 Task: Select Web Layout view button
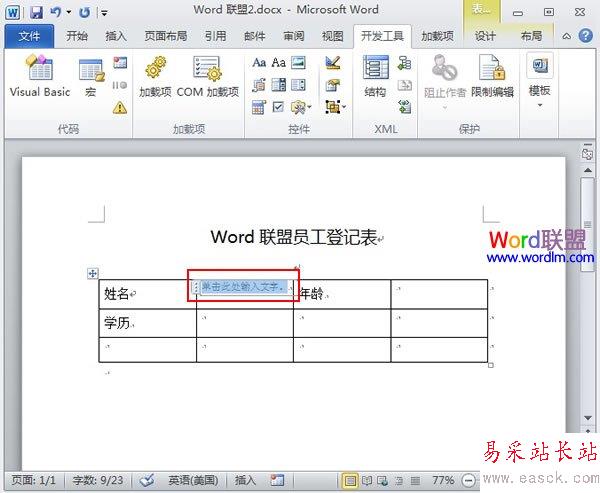pos(383,480)
